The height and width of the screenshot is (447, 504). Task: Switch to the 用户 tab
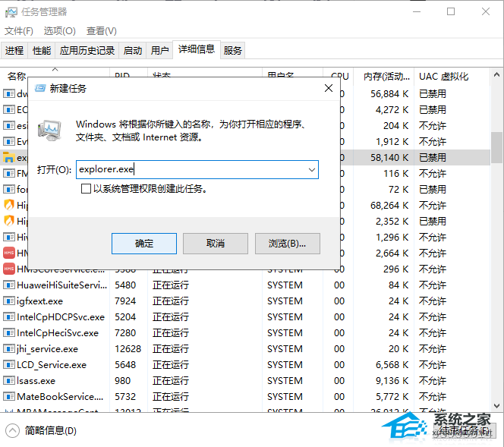(159, 50)
